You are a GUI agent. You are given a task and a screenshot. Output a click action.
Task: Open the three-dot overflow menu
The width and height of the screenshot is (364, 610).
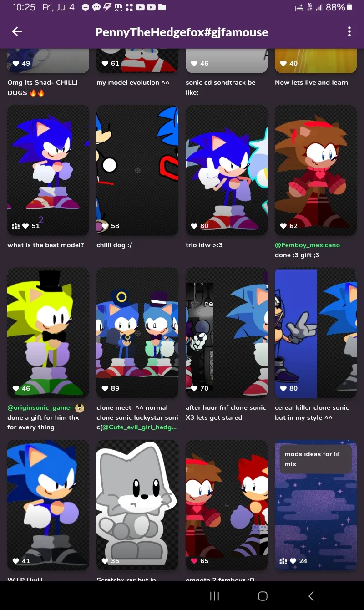[x=349, y=31]
